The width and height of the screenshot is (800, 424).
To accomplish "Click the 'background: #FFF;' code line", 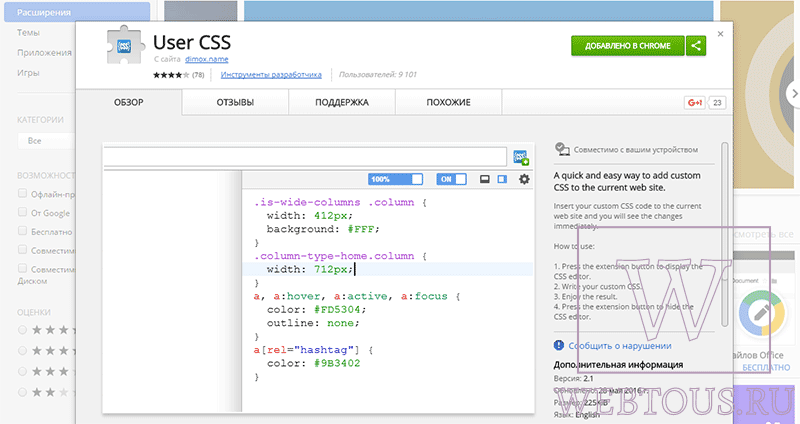I will pos(323,229).
